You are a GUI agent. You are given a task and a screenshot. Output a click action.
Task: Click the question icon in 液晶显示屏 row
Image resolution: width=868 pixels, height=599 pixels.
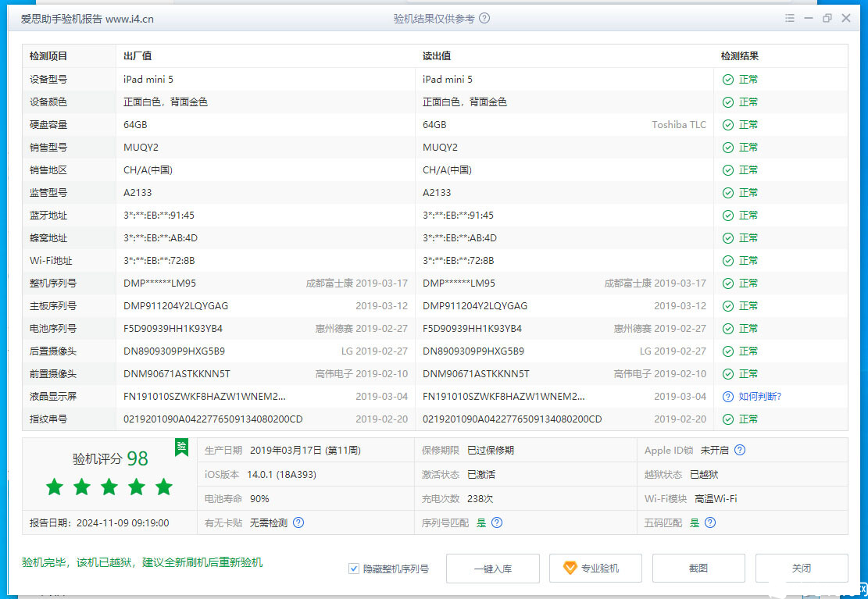(728, 398)
